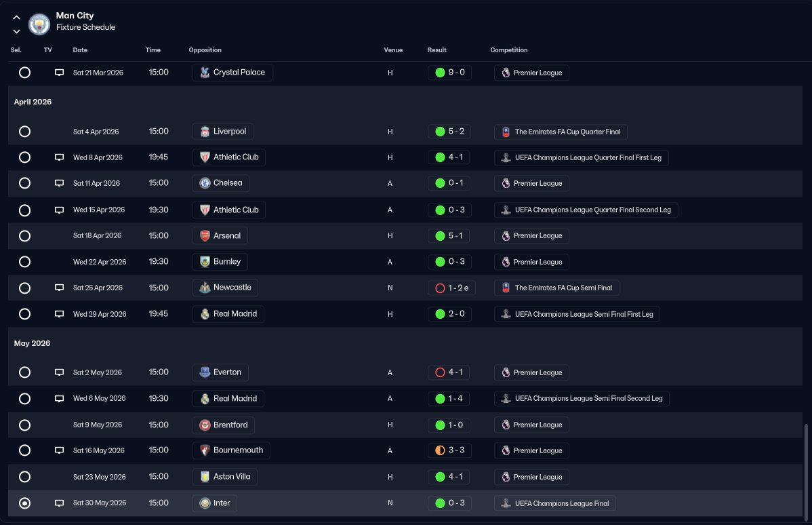Collapse the April 2026 month group
Image resolution: width=812 pixels, height=525 pixels.
[x=33, y=102]
